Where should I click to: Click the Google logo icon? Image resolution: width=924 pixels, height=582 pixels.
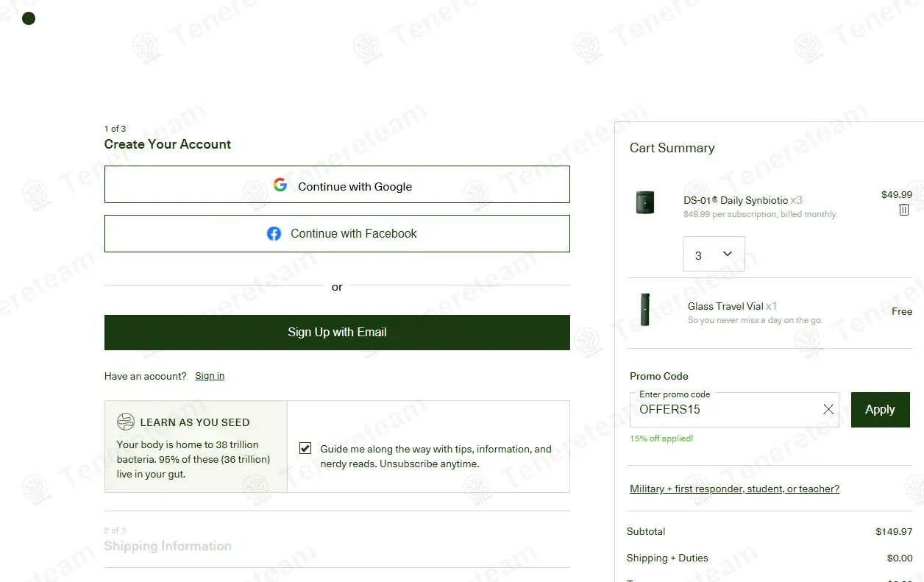[280, 185]
